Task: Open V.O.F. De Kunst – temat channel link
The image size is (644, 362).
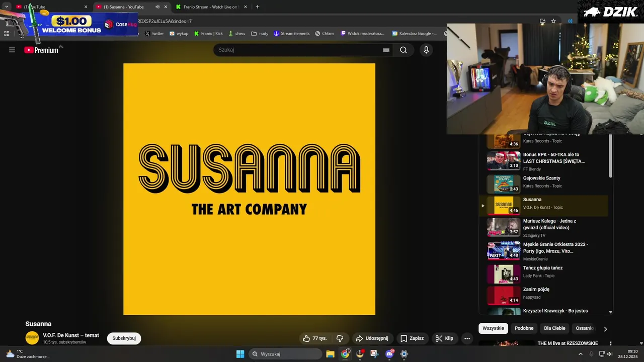Action: (71, 335)
